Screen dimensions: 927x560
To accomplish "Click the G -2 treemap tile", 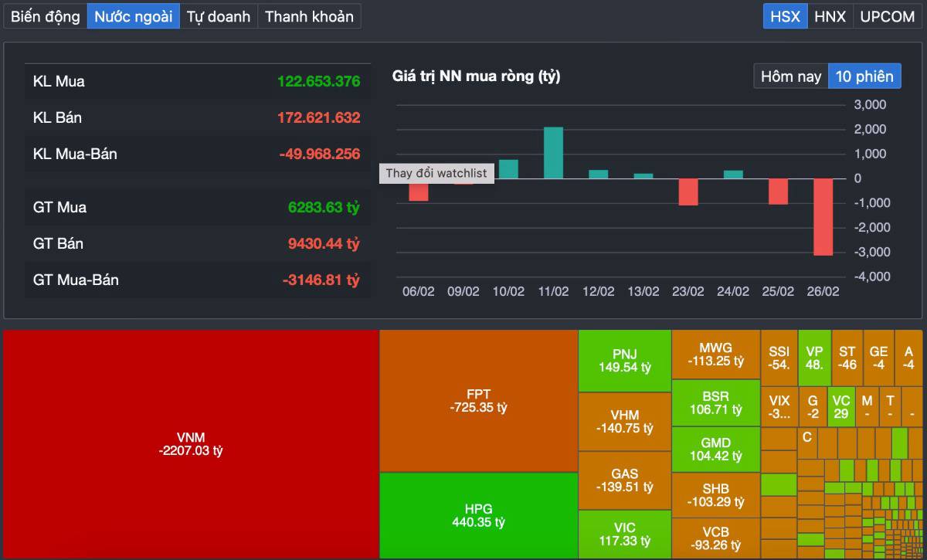I will point(813,407).
